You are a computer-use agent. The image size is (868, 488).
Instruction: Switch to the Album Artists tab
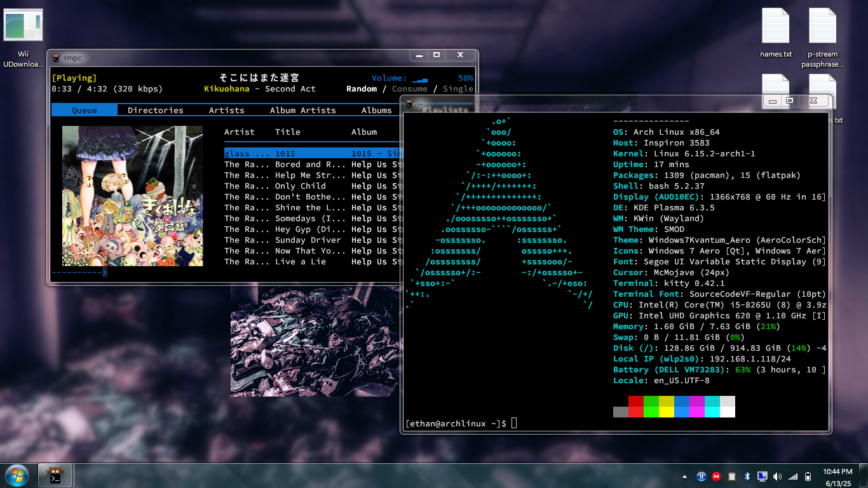coord(303,110)
